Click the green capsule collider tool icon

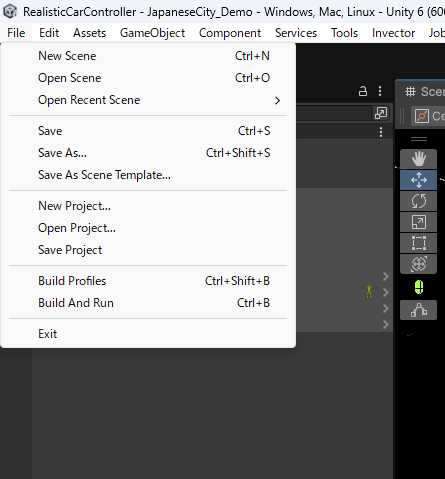419,287
